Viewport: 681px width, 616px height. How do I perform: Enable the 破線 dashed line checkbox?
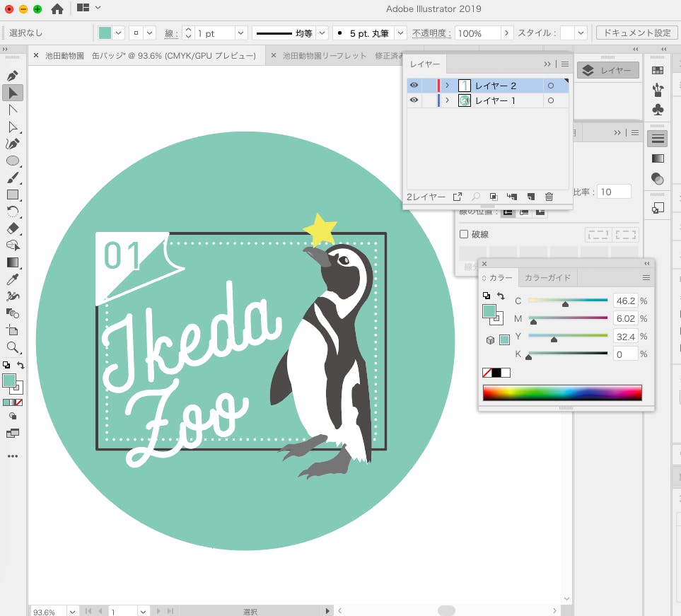[465, 234]
